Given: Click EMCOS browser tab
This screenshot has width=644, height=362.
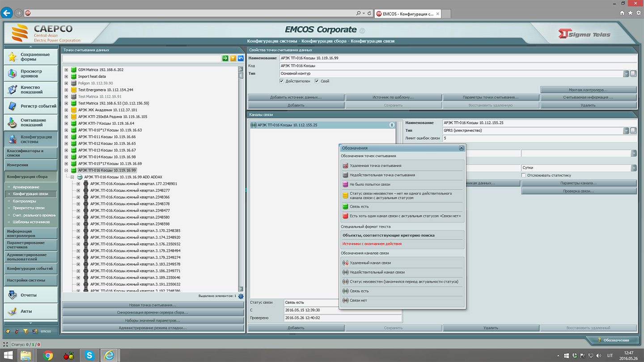Looking at the screenshot, I should pos(407,14).
